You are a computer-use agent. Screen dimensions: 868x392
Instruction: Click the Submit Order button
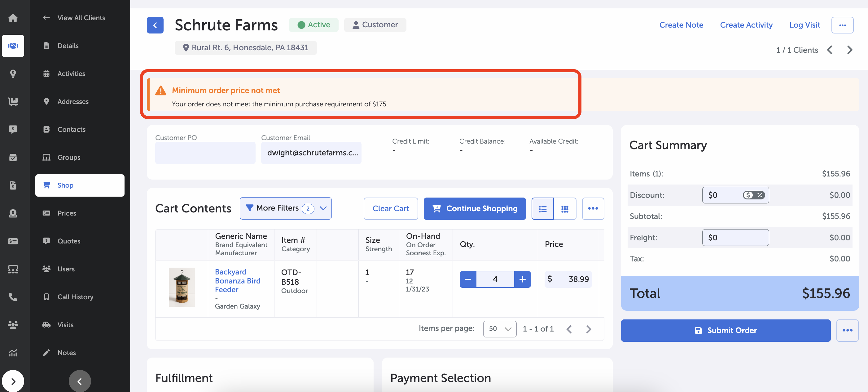coord(726,331)
